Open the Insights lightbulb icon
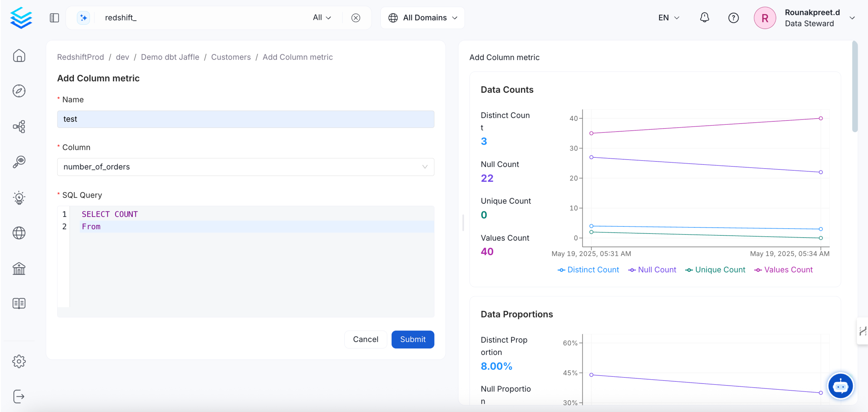Image resolution: width=868 pixels, height=412 pixels. [19, 198]
